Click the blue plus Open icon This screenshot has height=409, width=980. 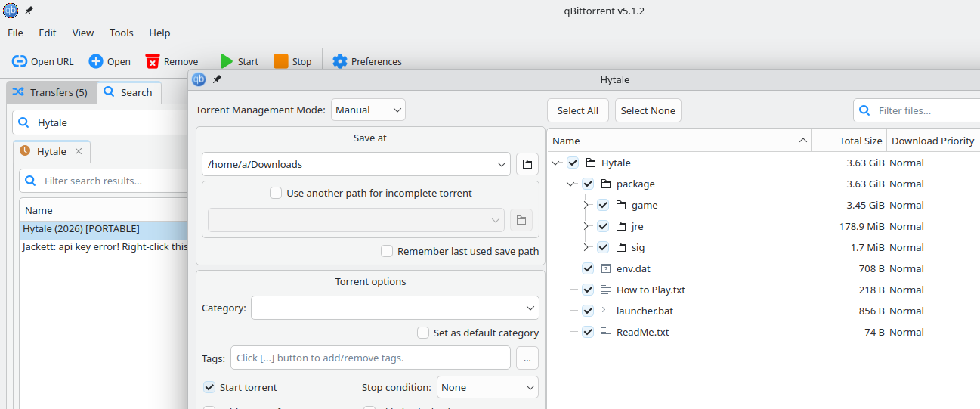pyautogui.click(x=96, y=61)
